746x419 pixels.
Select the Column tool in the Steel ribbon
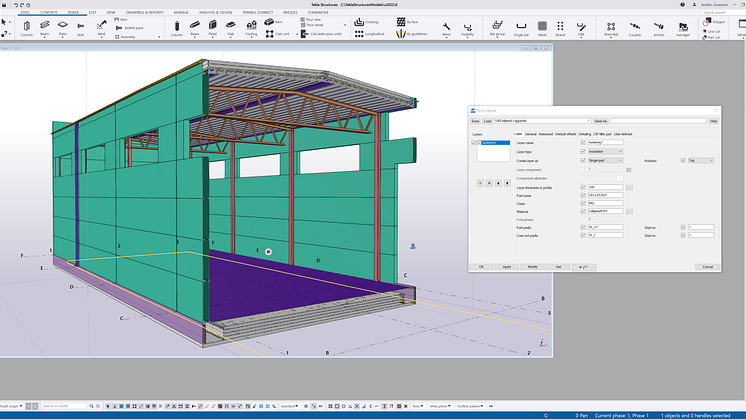[x=26, y=24]
